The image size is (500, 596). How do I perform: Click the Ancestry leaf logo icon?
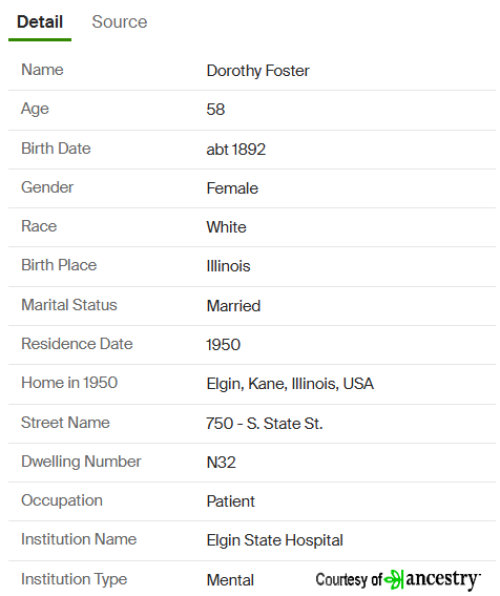click(x=393, y=579)
